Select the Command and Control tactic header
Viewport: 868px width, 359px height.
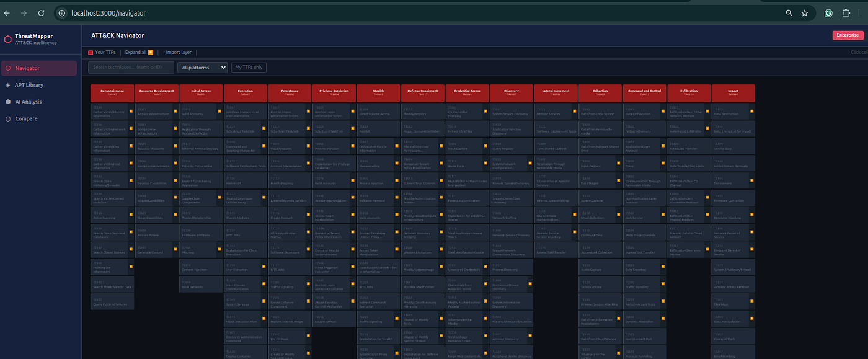point(644,92)
